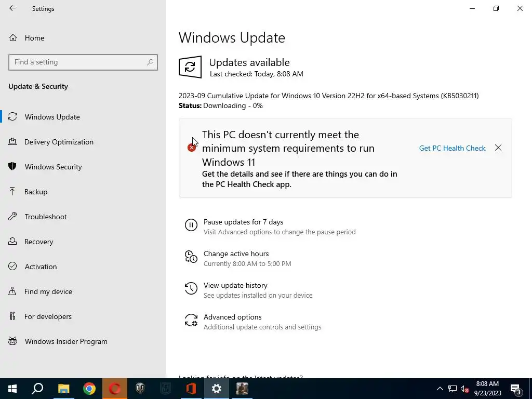This screenshot has height=399, width=532.
Task: Launch Google Chrome from taskbar
Action: (89, 389)
